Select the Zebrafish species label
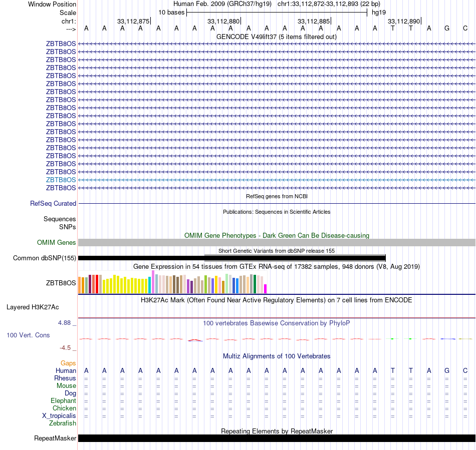Screen dimensions: 476x450 pos(63,423)
